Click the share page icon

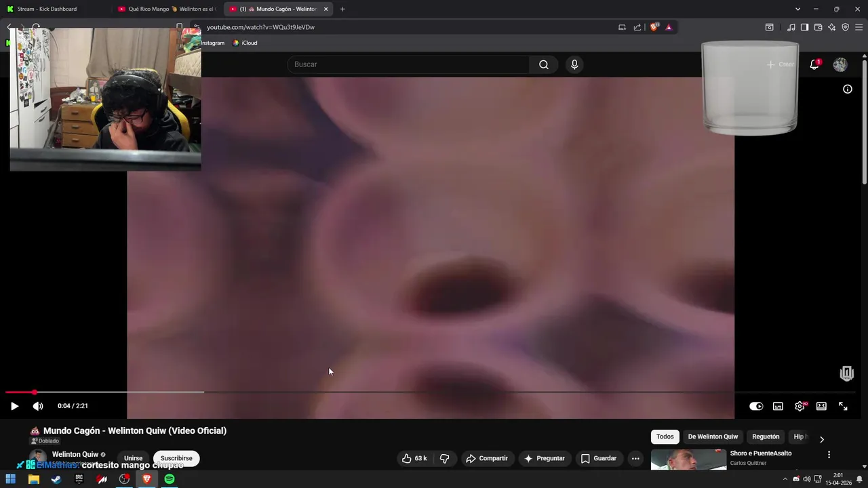[x=637, y=27]
